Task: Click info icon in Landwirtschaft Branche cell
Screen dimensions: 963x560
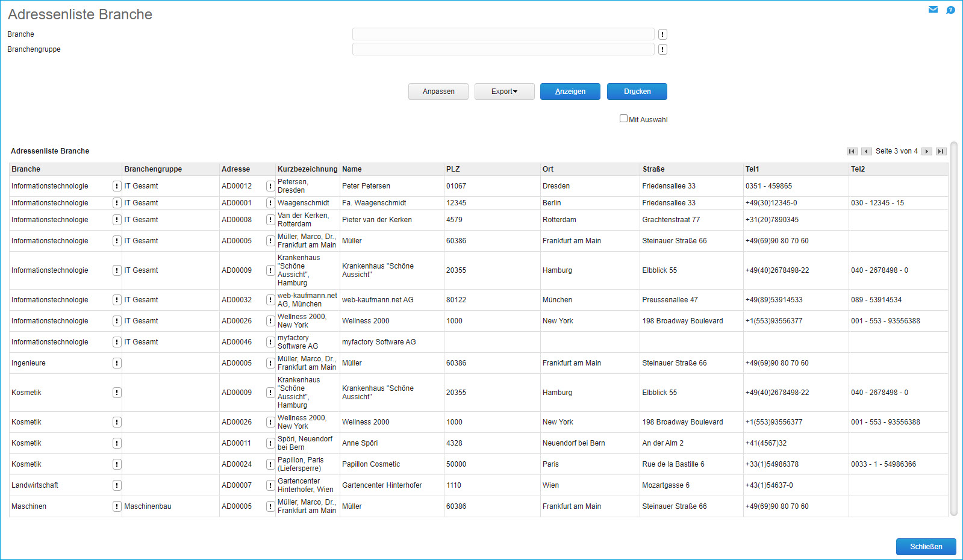Action: (117, 485)
